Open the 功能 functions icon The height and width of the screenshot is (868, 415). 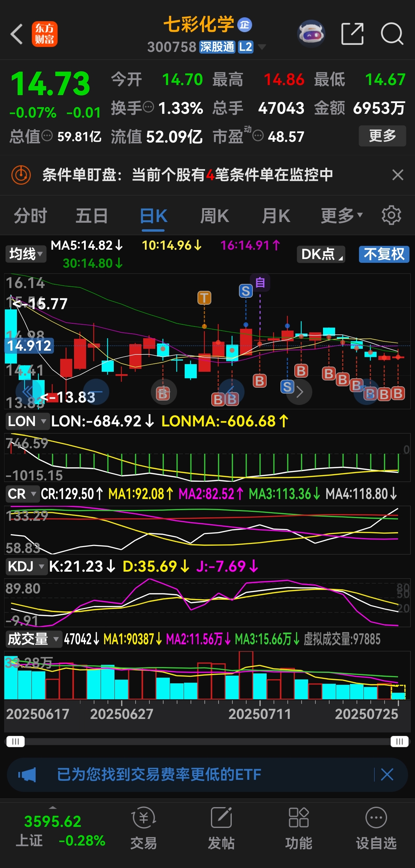pos(298,828)
